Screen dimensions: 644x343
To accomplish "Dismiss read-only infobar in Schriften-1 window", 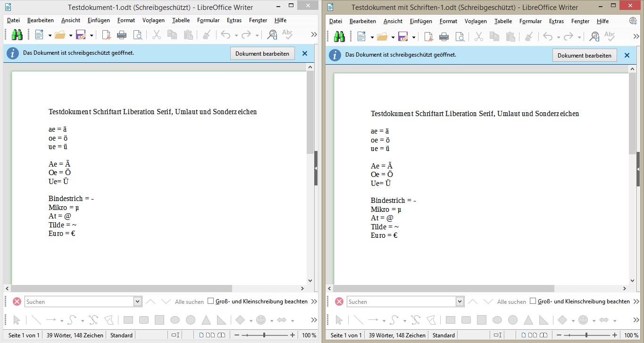I will 627,55.
